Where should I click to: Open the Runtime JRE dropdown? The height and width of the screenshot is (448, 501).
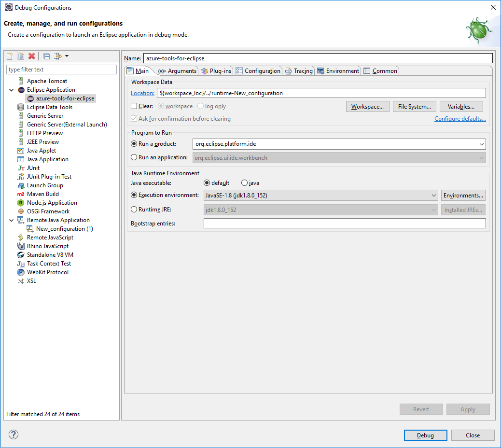coord(321,210)
